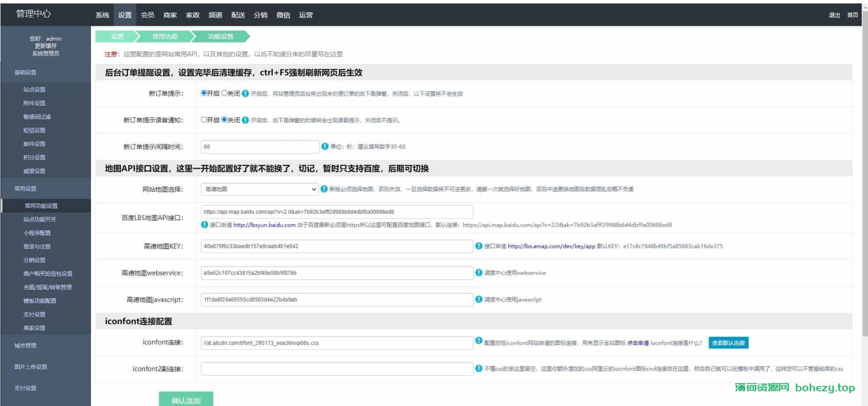Open 运营 top menu
Image resolution: width=868 pixels, height=406 pixels.
(x=306, y=15)
